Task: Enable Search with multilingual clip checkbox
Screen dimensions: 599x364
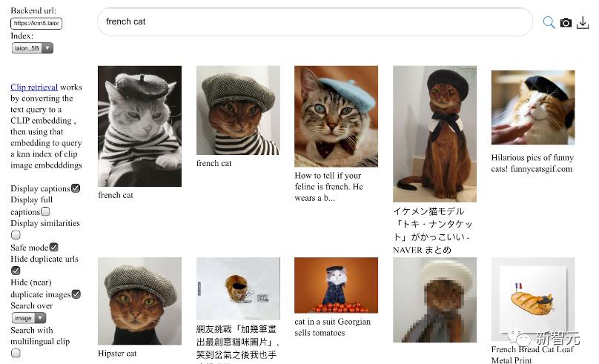Action: [x=16, y=354]
